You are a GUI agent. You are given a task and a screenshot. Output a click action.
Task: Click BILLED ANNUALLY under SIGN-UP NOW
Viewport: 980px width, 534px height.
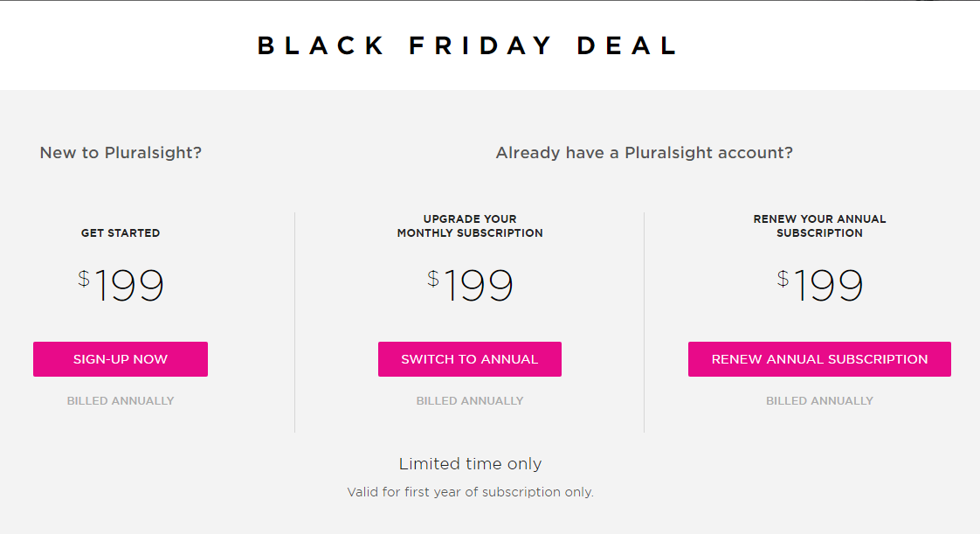(121, 401)
